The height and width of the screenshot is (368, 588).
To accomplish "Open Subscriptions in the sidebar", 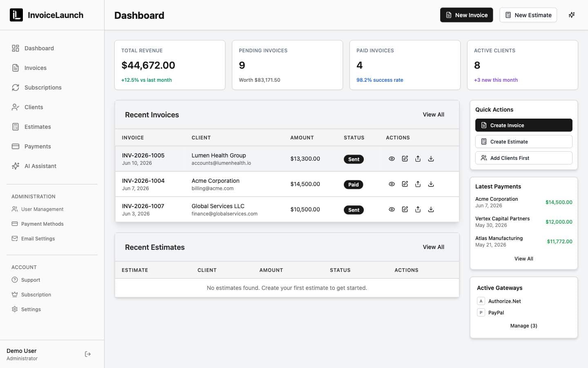I will [52, 88].
